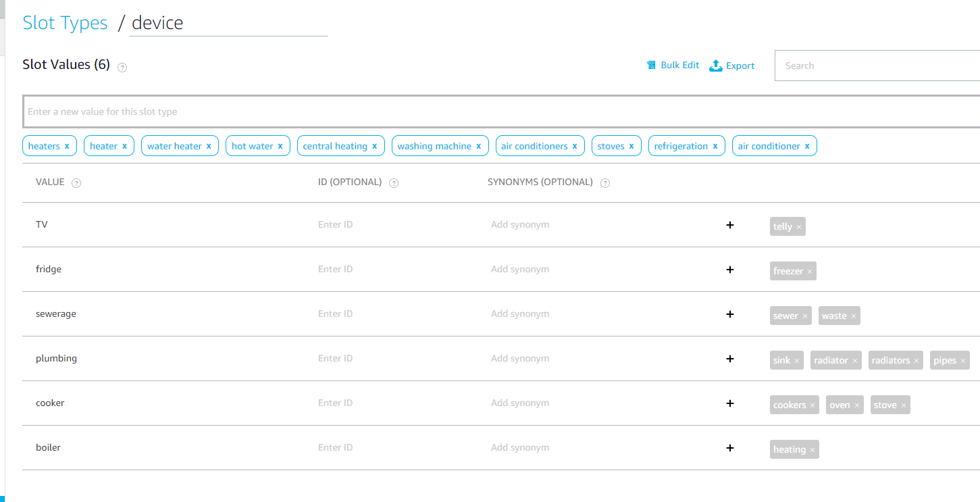The height and width of the screenshot is (502, 980).
Task: Remove the 'water heater' suggestion chip
Action: tap(209, 146)
